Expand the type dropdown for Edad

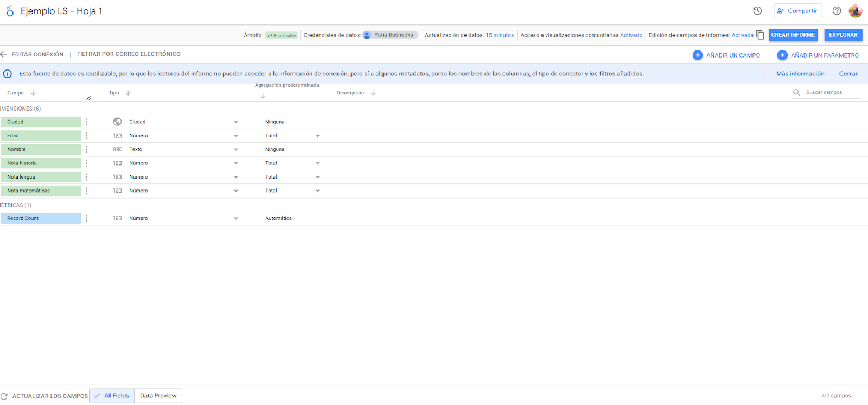click(x=236, y=136)
